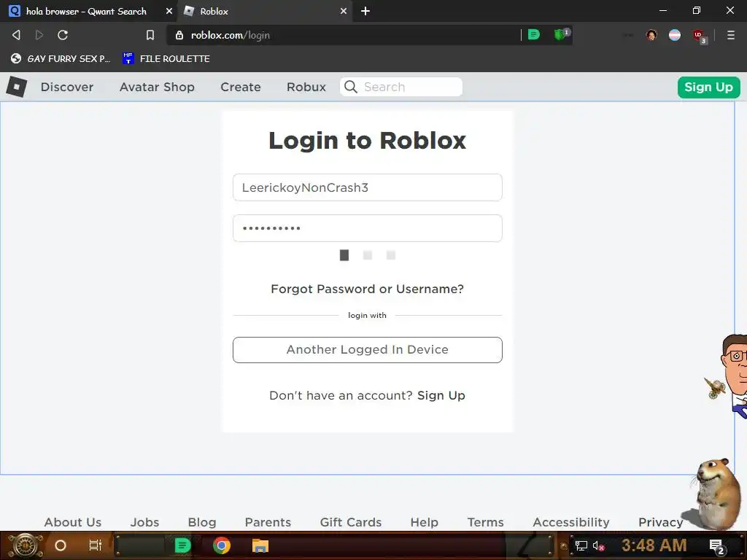This screenshot has width=747, height=560.
Task: Open the Accessibility footer link
Action: coord(571,522)
